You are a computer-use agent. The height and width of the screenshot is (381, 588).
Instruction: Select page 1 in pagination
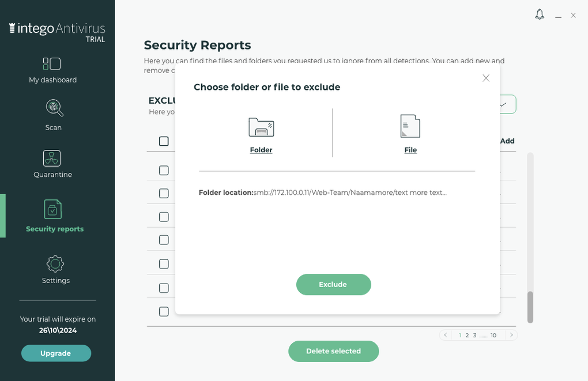(x=460, y=335)
